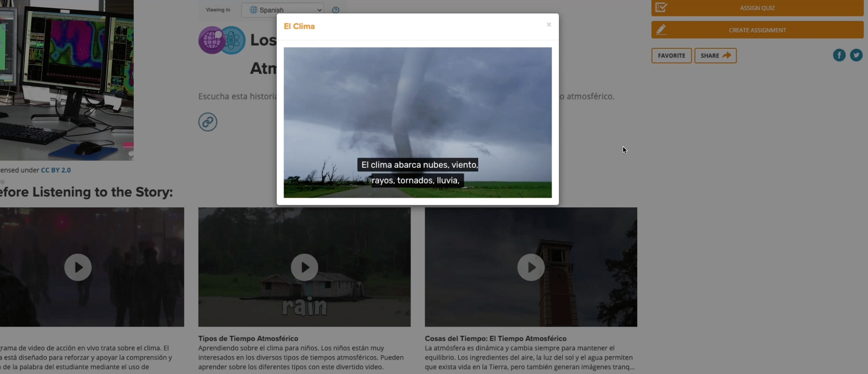868x374 pixels.
Task: Click the tornado video in the El Clima popup
Action: [x=417, y=122]
